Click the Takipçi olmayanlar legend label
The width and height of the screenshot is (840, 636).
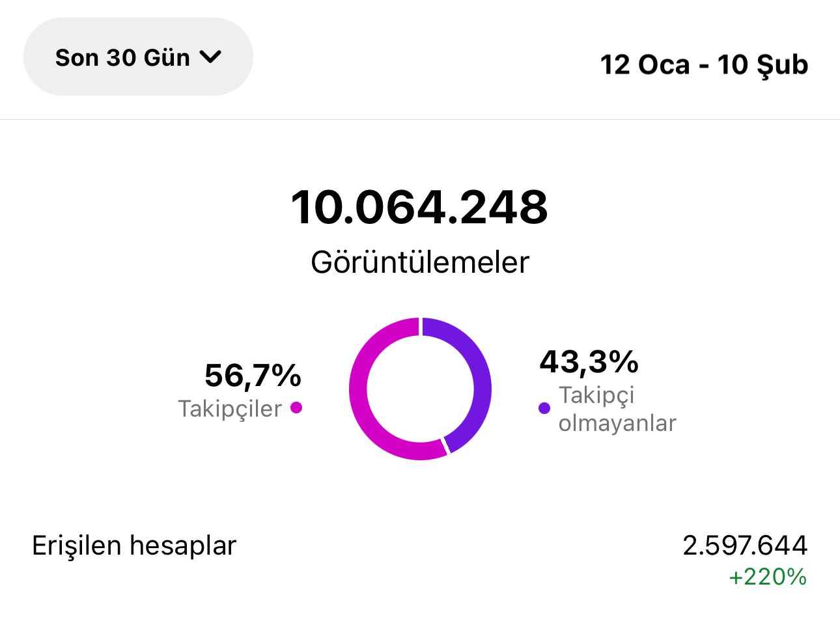617,409
